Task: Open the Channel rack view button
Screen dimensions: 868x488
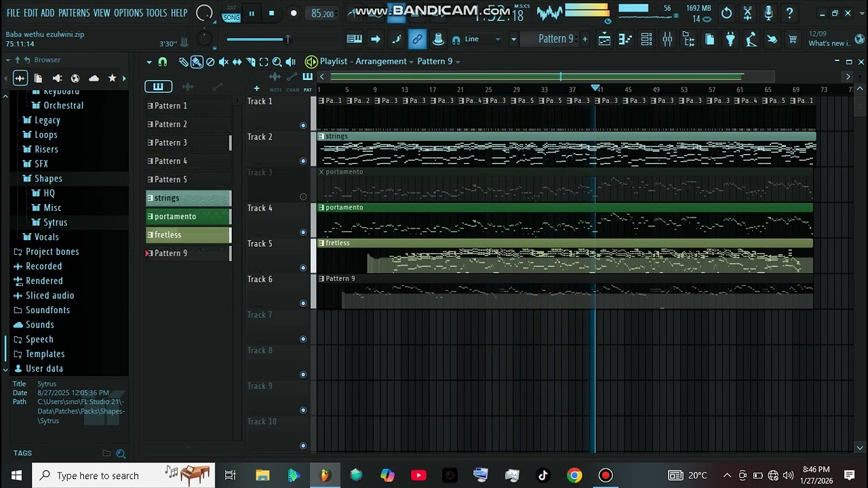Action: coord(646,39)
